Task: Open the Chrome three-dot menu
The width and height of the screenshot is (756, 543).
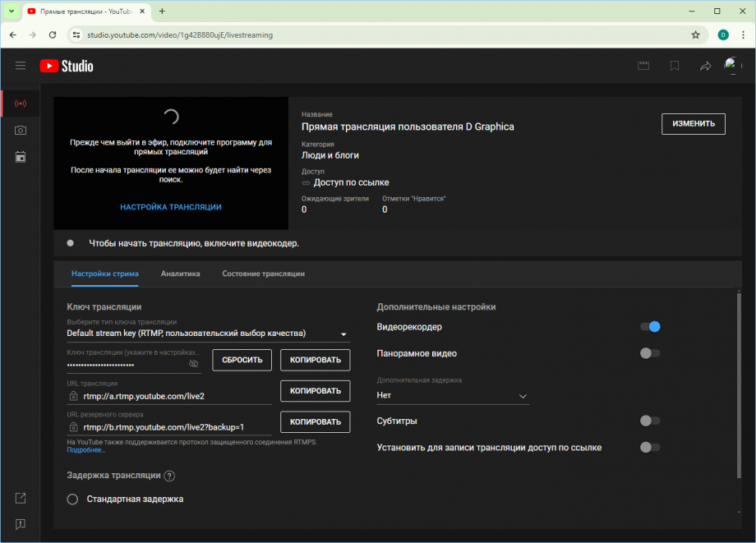Action: (x=743, y=35)
